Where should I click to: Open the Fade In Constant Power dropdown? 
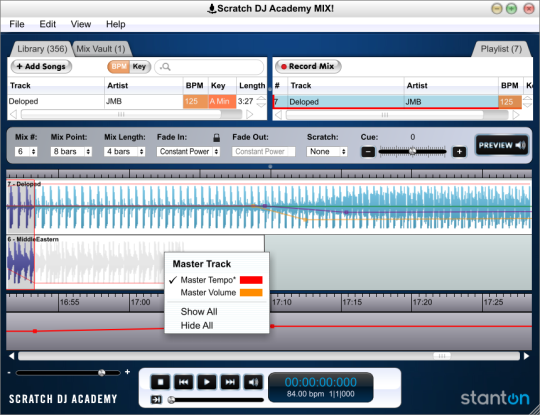[188, 152]
